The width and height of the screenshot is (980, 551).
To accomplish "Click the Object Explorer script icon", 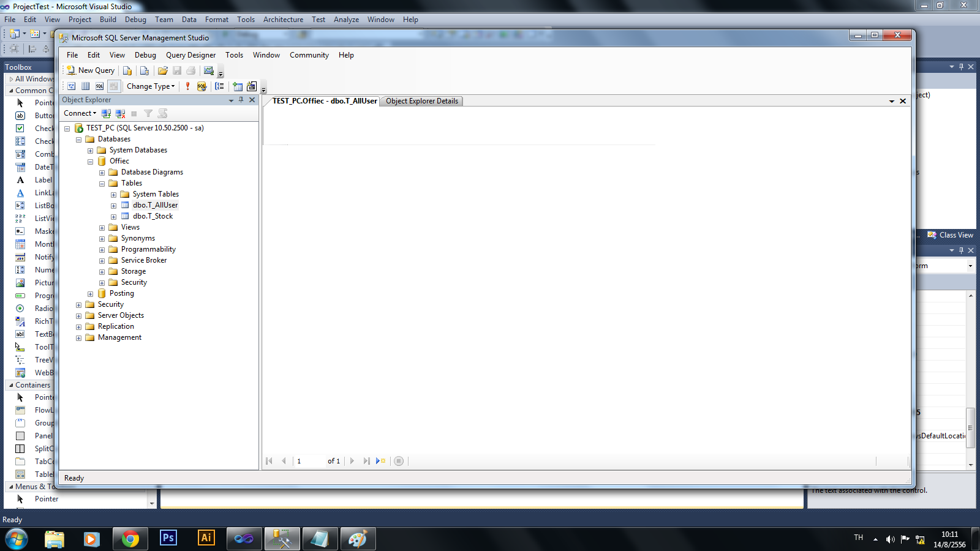I will click(x=162, y=113).
